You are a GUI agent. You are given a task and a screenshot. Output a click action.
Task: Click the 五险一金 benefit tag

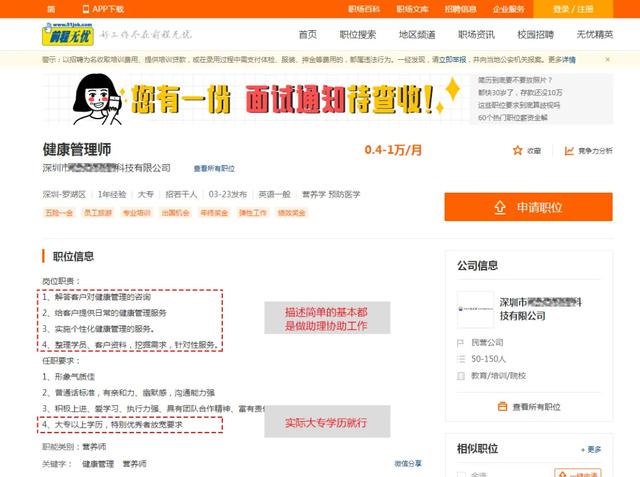point(59,213)
